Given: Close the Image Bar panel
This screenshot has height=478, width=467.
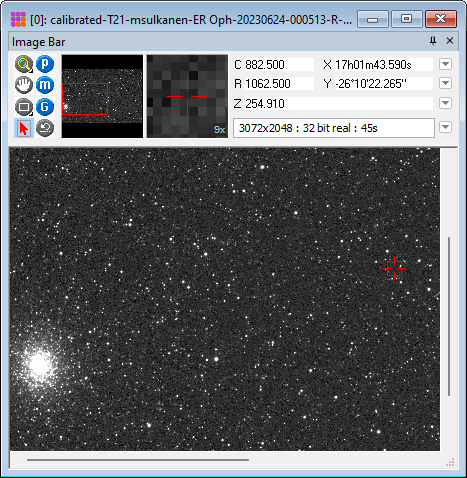Looking at the screenshot, I should tap(450, 41).
